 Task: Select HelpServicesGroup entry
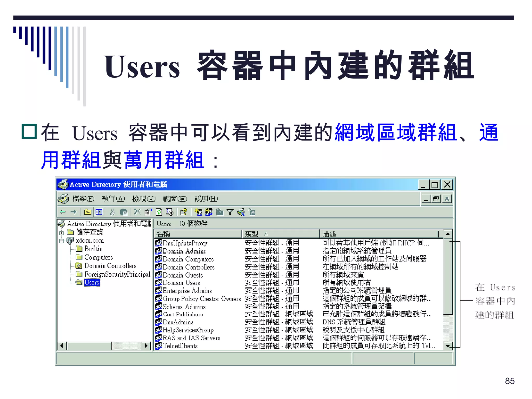click(x=185, y=330)
